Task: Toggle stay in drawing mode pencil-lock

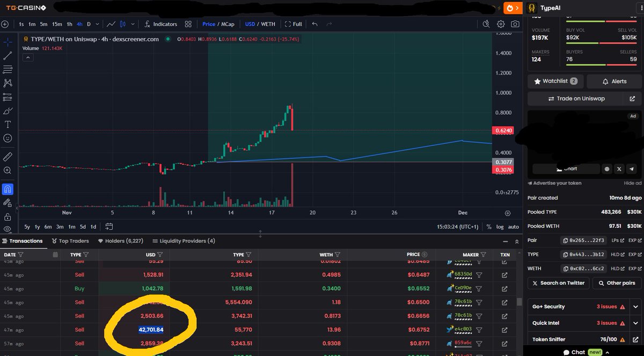Action: tap(8, 203)
